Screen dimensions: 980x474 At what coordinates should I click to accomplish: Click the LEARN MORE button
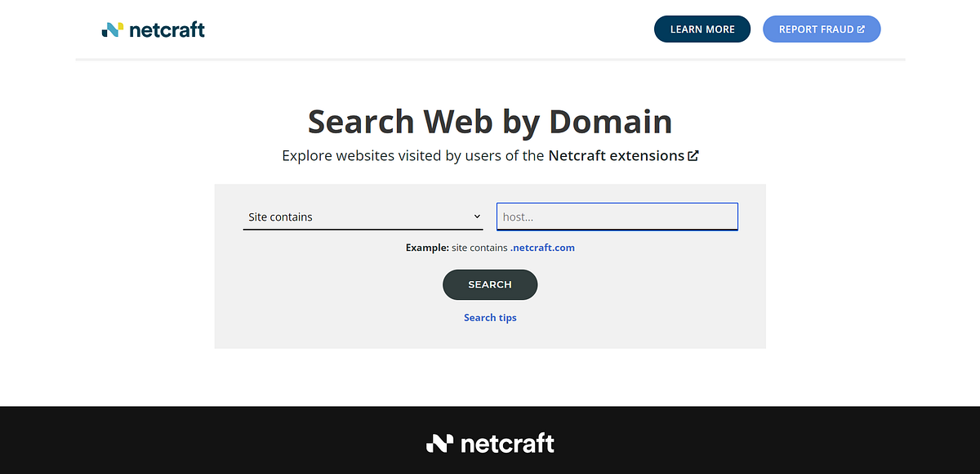point(702,29)
